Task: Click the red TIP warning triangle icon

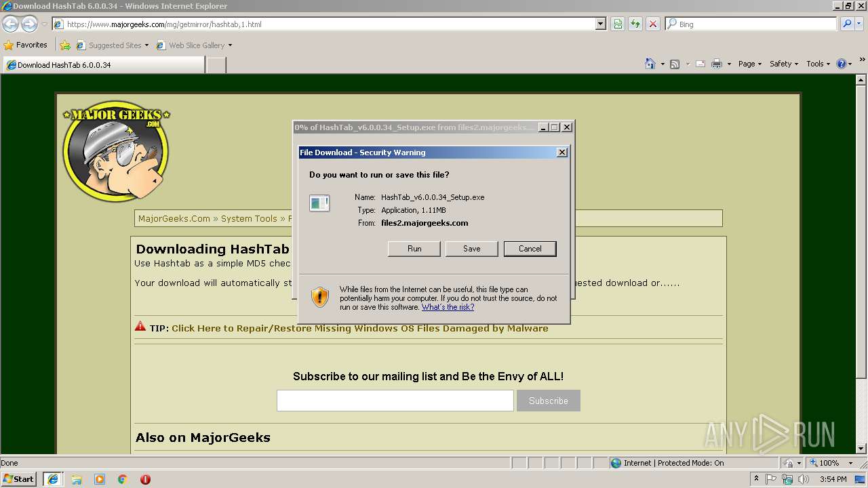Action: click(140, 327)
